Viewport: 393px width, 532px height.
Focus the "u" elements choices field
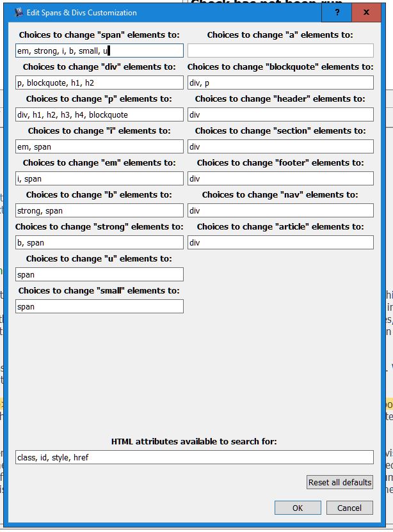coord(99,274)
